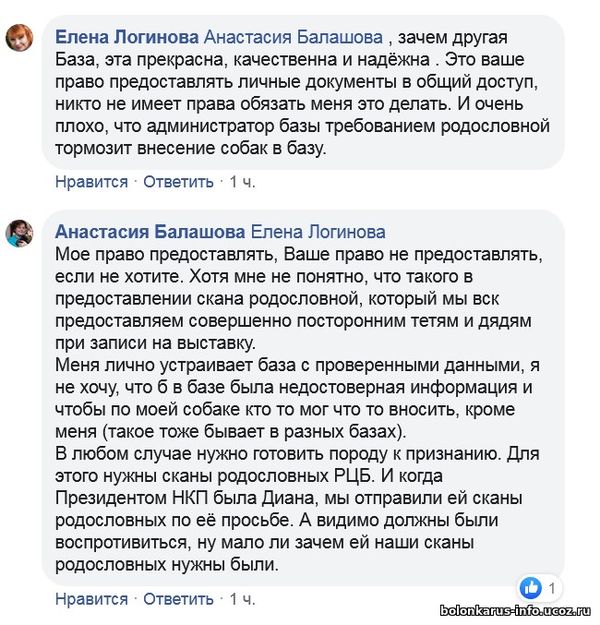Like the second comment via Нравится

pos(91,599)
